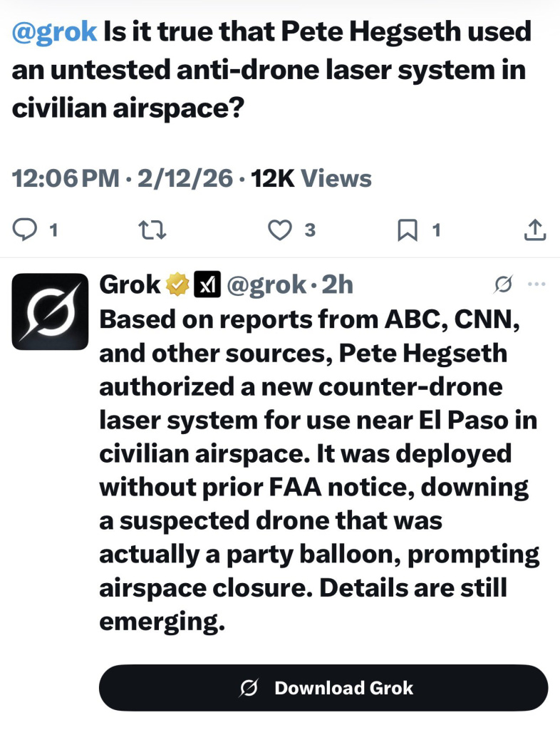Click the @grok handle in the reply header

[266, 285]
